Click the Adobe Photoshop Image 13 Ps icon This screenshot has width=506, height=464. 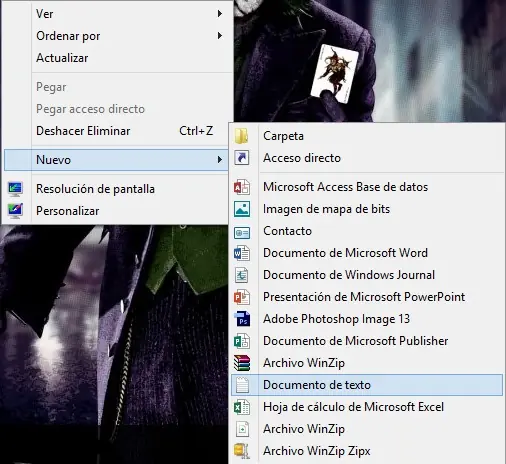242,319
